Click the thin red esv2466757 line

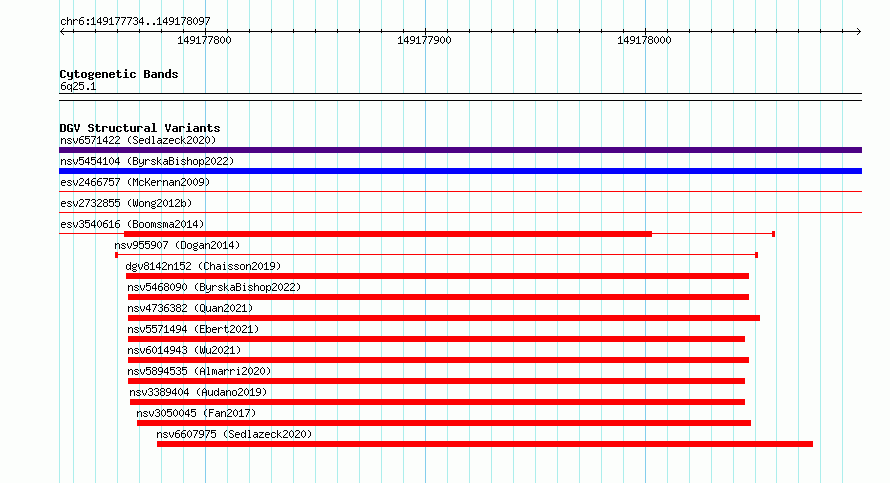pyautogui.click(x=460, y=192)
